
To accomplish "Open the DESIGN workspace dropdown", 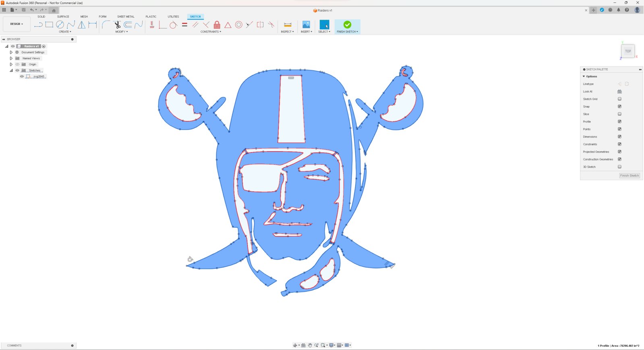I will (x=17, y=24).
